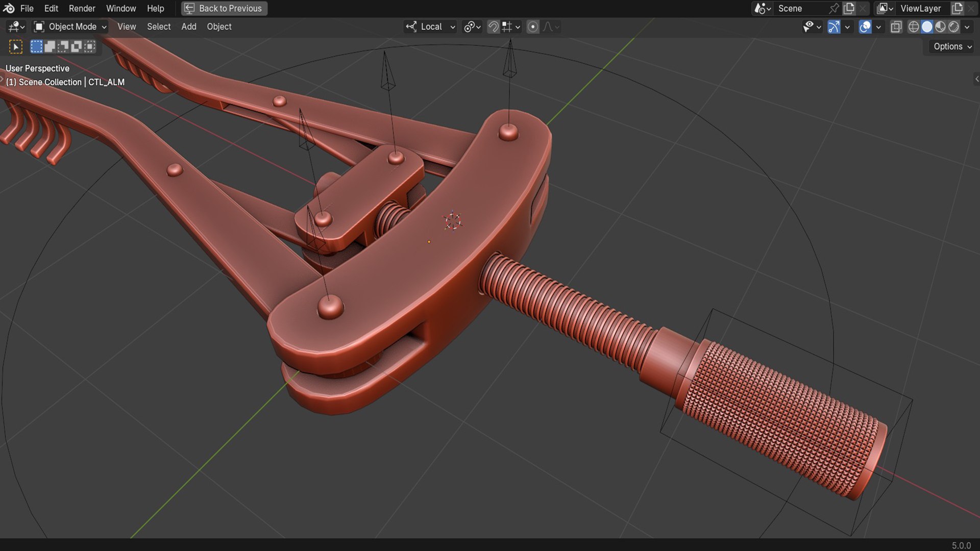Choose the Invert existing selection mode icon
This screenshot has height=551, width=980.
[76, 47]
